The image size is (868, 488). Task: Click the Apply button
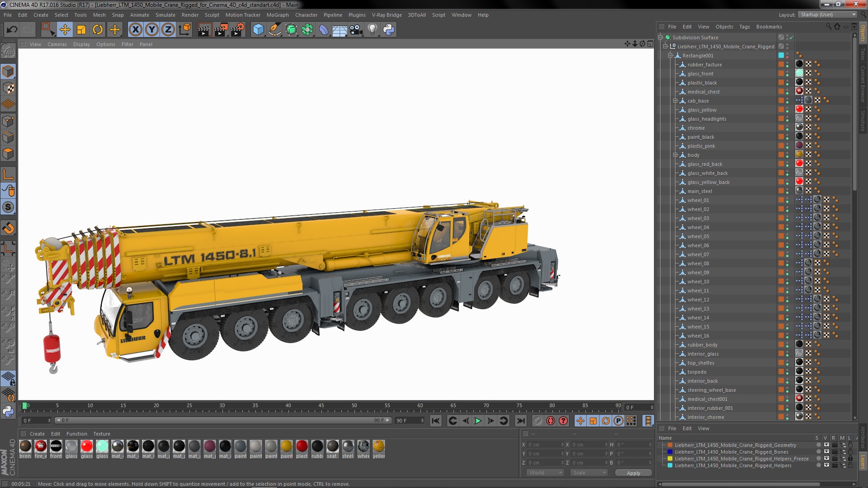click(x=633, y=473)
